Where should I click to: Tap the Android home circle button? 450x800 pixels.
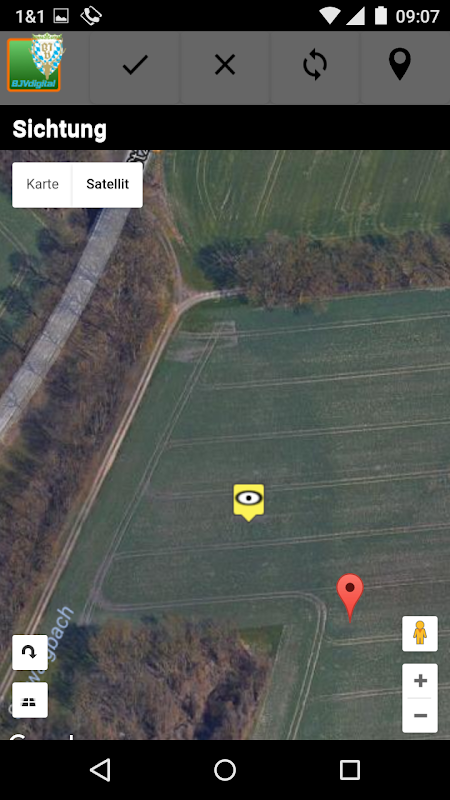click(x=224, y=770)
